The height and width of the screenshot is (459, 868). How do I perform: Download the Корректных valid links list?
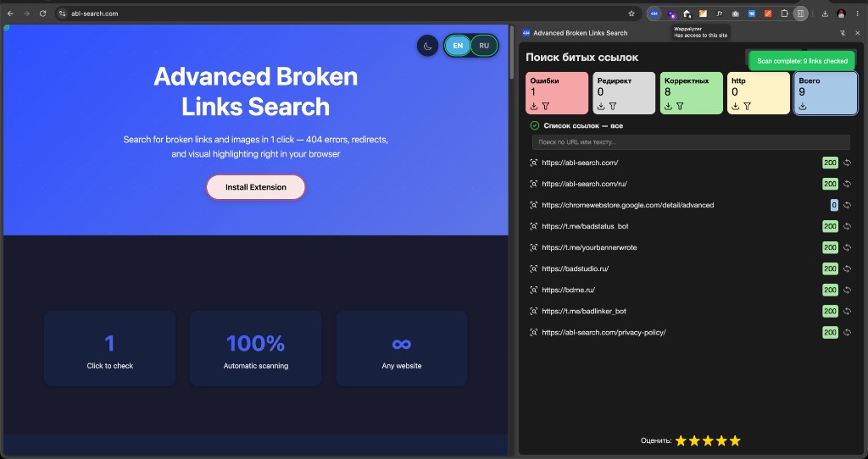click(668, 106)
